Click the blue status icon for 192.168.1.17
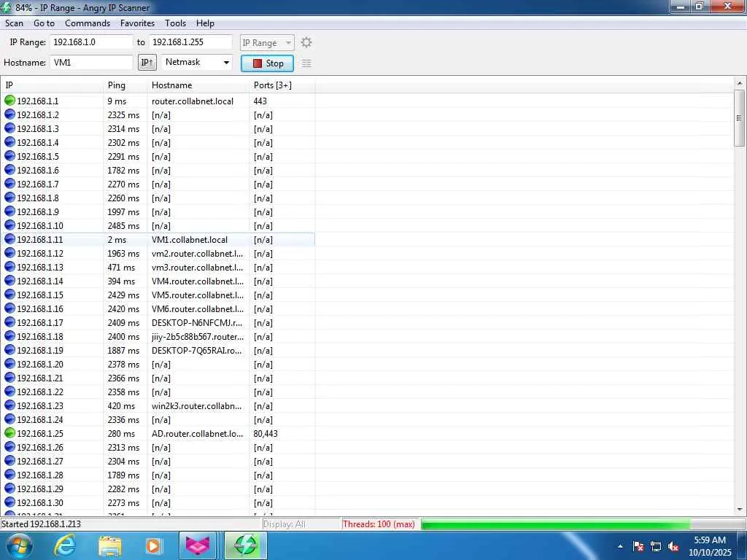This screenshot has width=747, height=560. click(9, 322)
